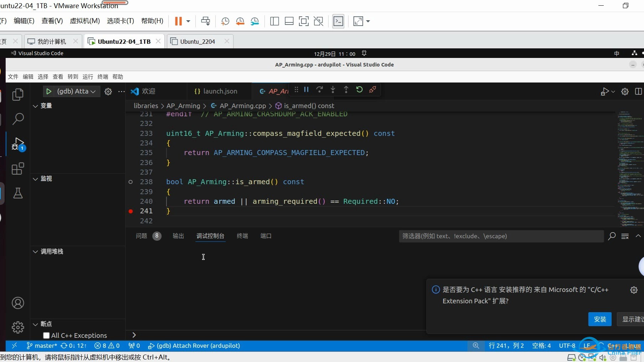Install the C/C++ Extension Pack
644x362 pixels.
(x=600, y=319)
